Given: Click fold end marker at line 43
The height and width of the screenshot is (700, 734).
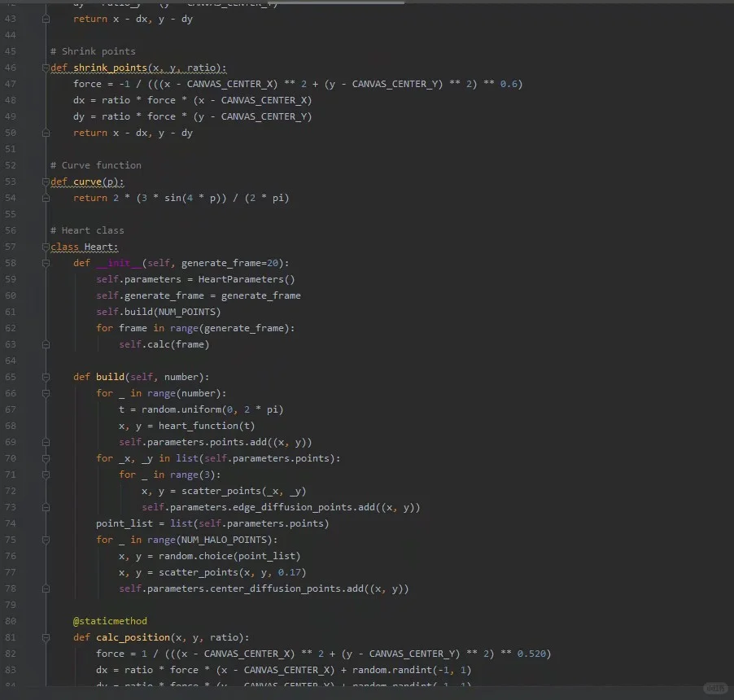Looking at the screenshot, I should pos(46,20).
